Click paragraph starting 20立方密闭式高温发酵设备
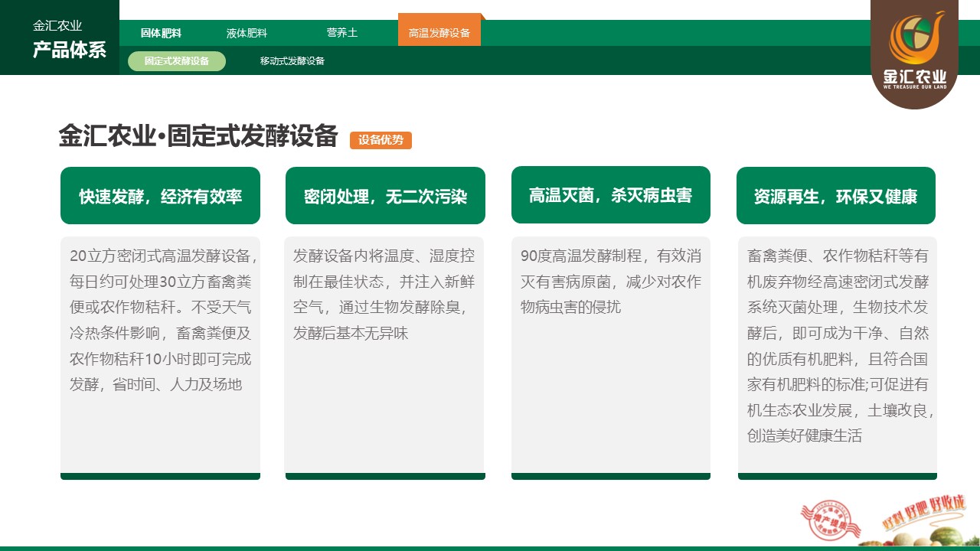Screen dimensions: 980x551 pyautogui.click(x=163, y=320)
